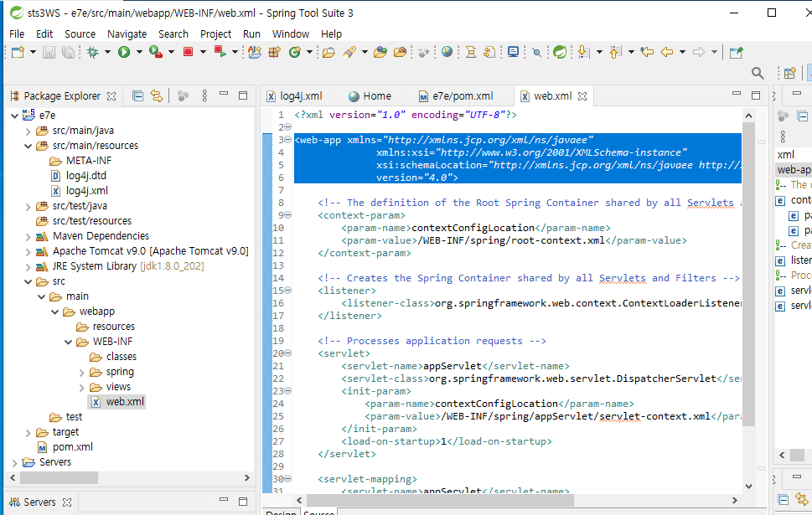
Task: Select log4j.dtd in the tree
Action: pyautogui.click(x=80, y=176)
